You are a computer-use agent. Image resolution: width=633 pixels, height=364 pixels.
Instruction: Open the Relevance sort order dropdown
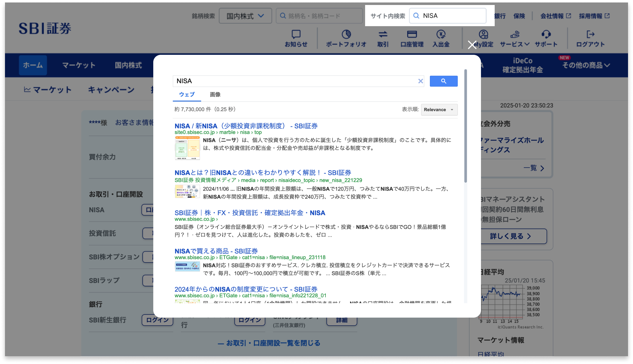pos(439,110)
